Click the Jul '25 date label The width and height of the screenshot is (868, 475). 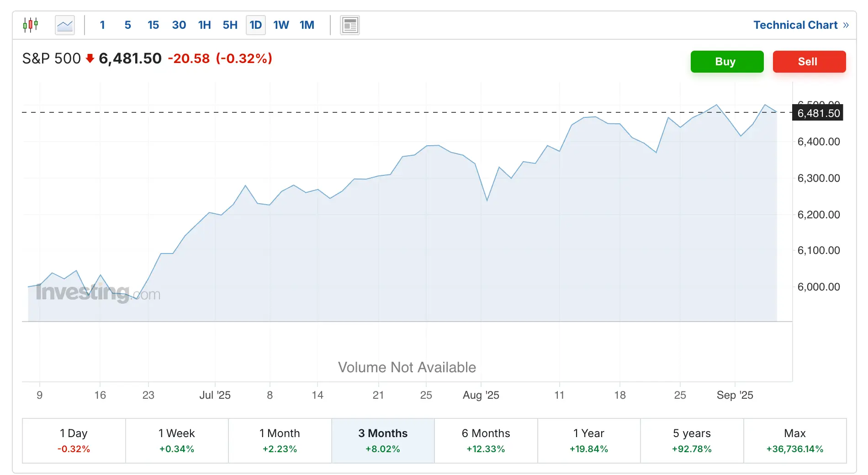(215, 395)
